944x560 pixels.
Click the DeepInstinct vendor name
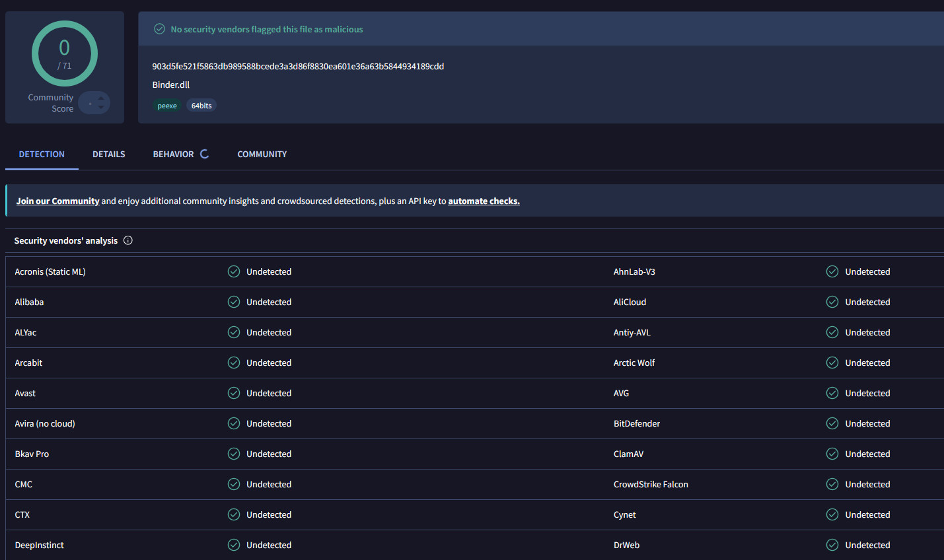(40, 545)
